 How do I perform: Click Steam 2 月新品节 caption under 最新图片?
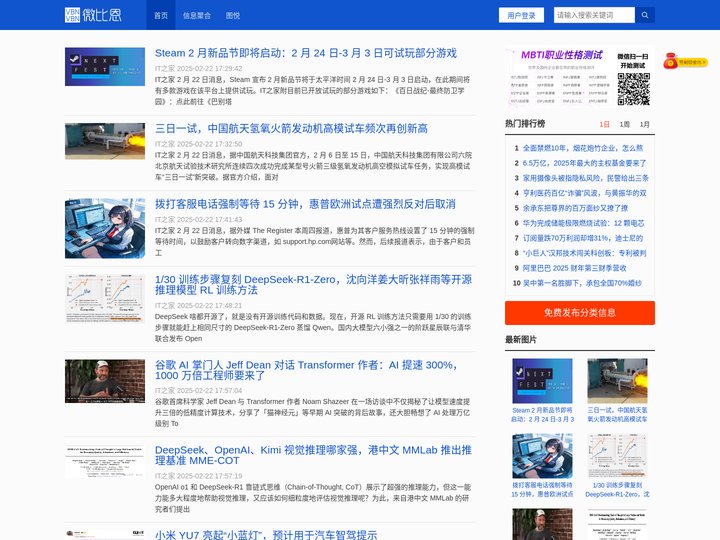click(x=542, y=415)
